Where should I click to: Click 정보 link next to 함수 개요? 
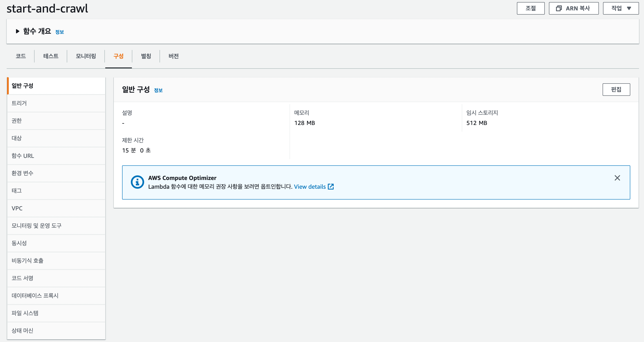59,32
